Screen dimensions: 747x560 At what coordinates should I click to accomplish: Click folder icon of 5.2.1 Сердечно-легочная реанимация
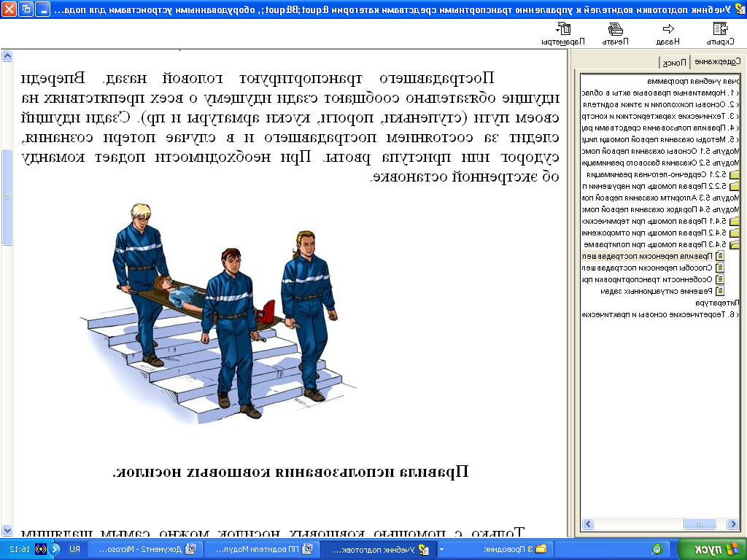[734, 175]
